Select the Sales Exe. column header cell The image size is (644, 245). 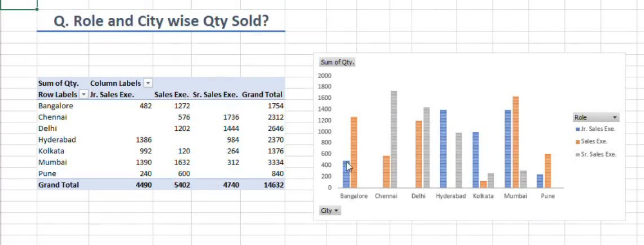tap(172, 95)
